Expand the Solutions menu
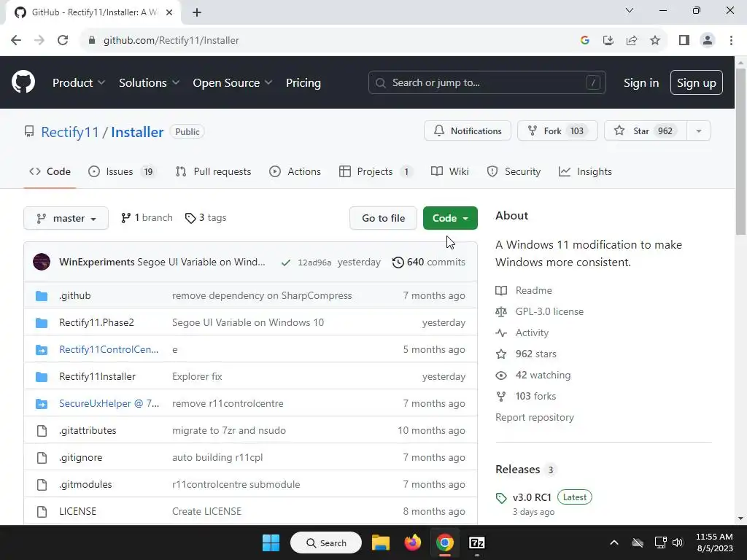Image resolution: width=747 pixels, height=560 pixels. click(x=149, y=83)
